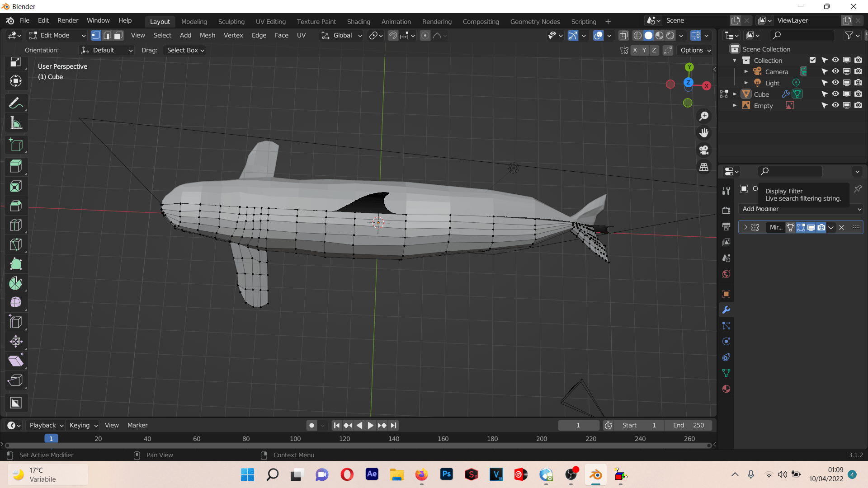Image resolution: width=868 pixels, height=488 pixels.
Task: Switch to the UV Editing workspace tab
Action: [270, 21]
